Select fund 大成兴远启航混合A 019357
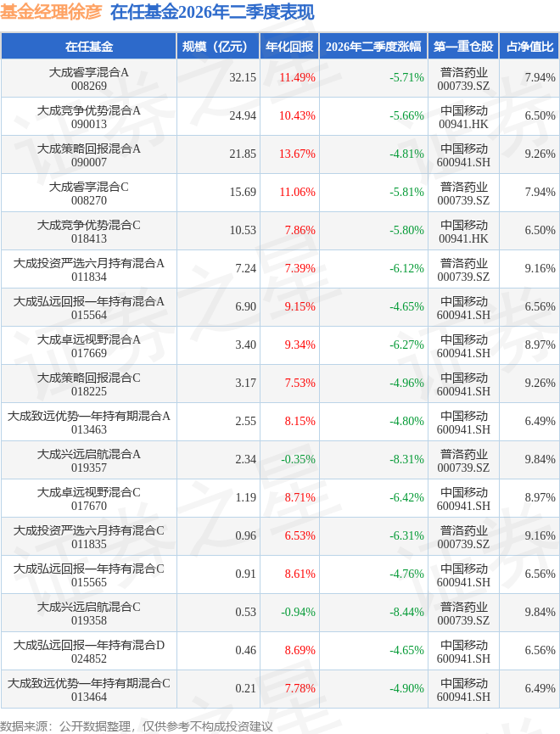 [89, 461]
